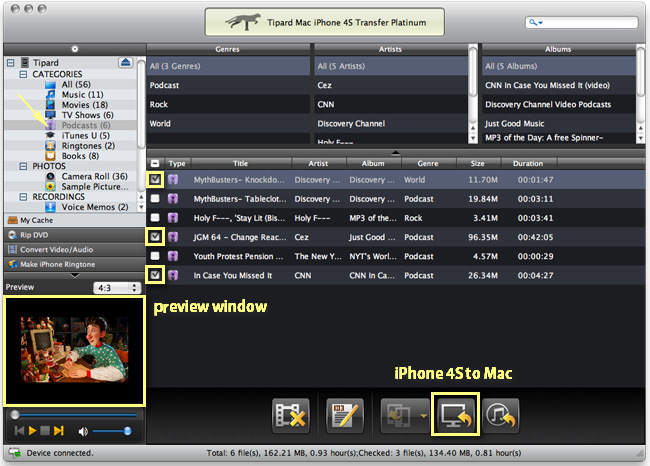
Task: Open Camera Roll (36) photos
Action: click(x=95, y=176)
